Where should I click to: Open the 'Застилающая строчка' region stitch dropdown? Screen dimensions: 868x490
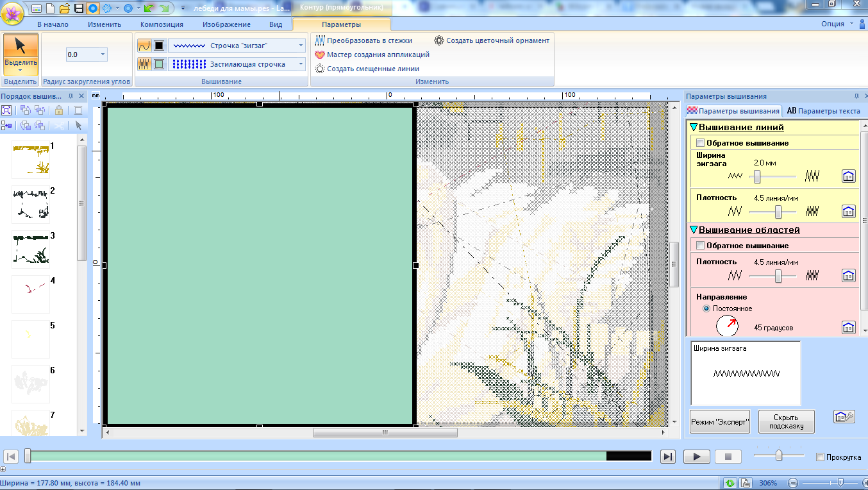301,64
